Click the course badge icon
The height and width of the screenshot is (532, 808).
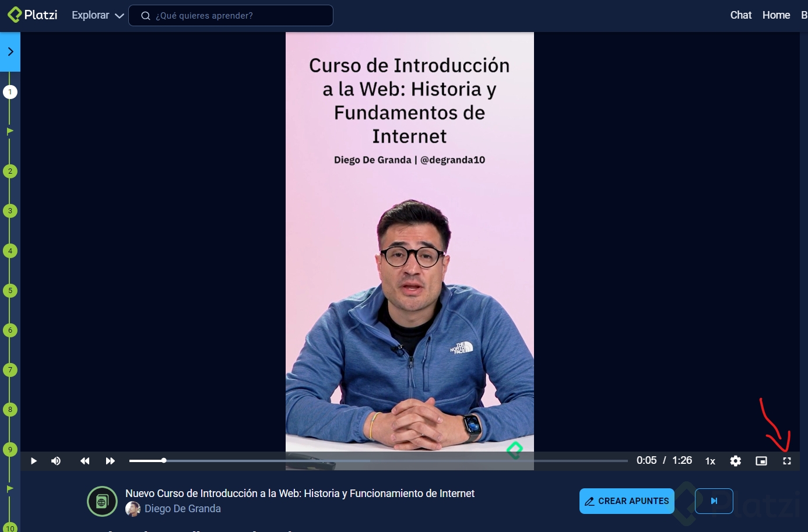pos(102,501)
